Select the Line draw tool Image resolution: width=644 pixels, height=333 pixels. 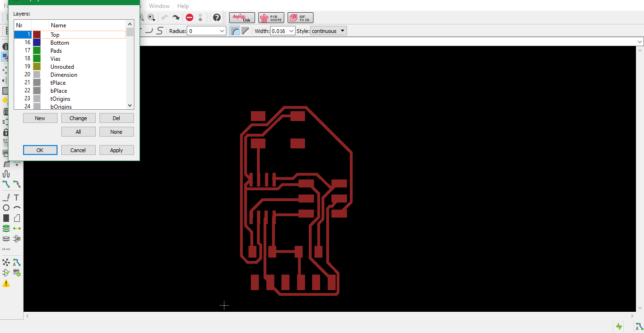tap(6, 197)
